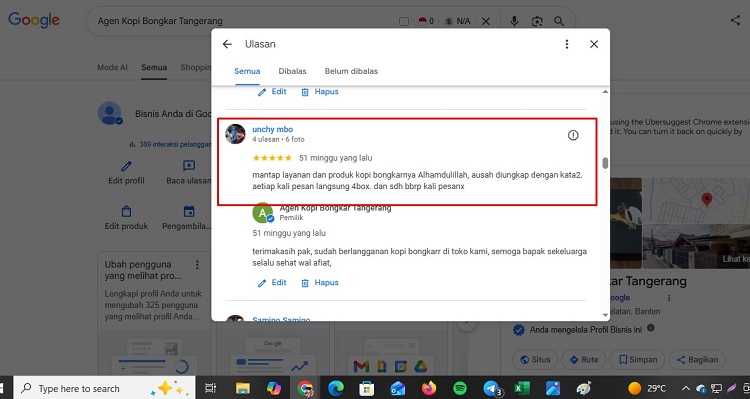Open Spotify from taskbar

click(x=460, y=388)
